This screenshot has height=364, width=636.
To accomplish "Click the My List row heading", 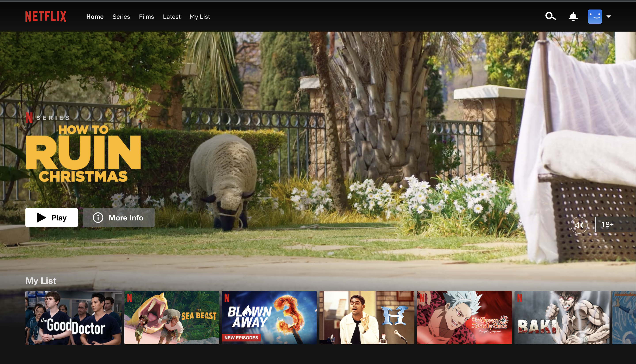I will pos(41,281).
